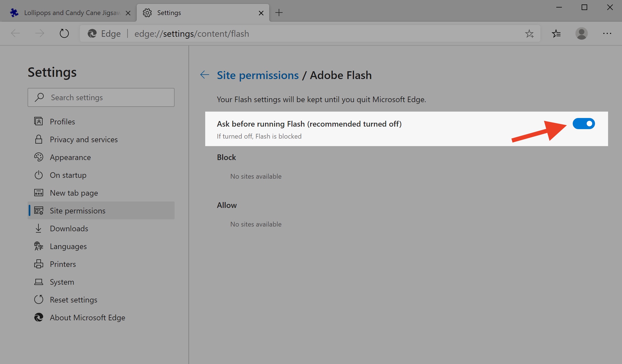Image resolution: width=622 pixels, height=364 pixels.
Task: Click the Appearance settings icon
Action: click(x=39, y=157)
